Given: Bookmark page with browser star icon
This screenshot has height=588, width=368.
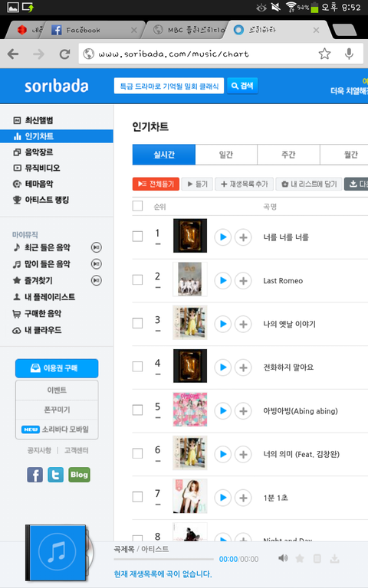Looking at the screenshot, I should click(324, 54).
